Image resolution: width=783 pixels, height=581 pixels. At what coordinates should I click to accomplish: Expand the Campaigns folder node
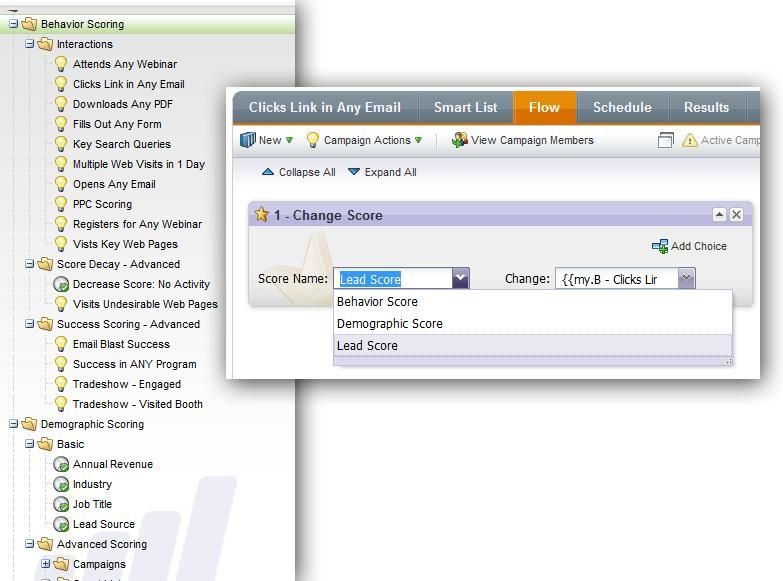[x=45, y=564]
